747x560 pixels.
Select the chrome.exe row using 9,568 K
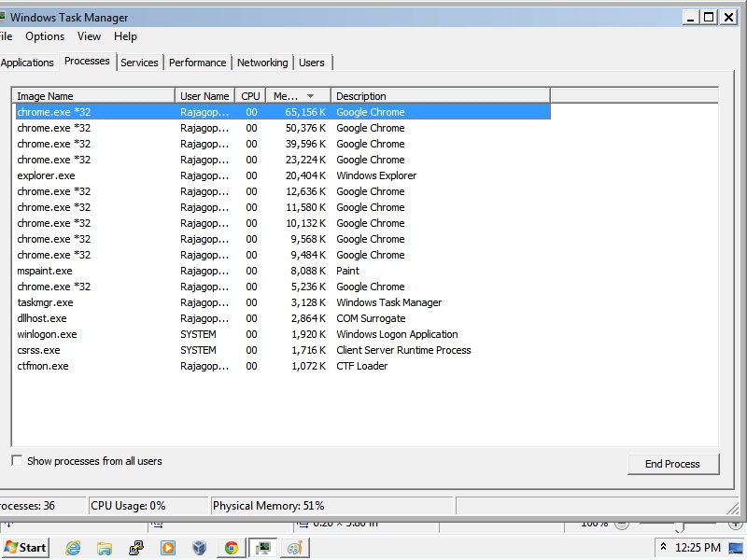282,239
